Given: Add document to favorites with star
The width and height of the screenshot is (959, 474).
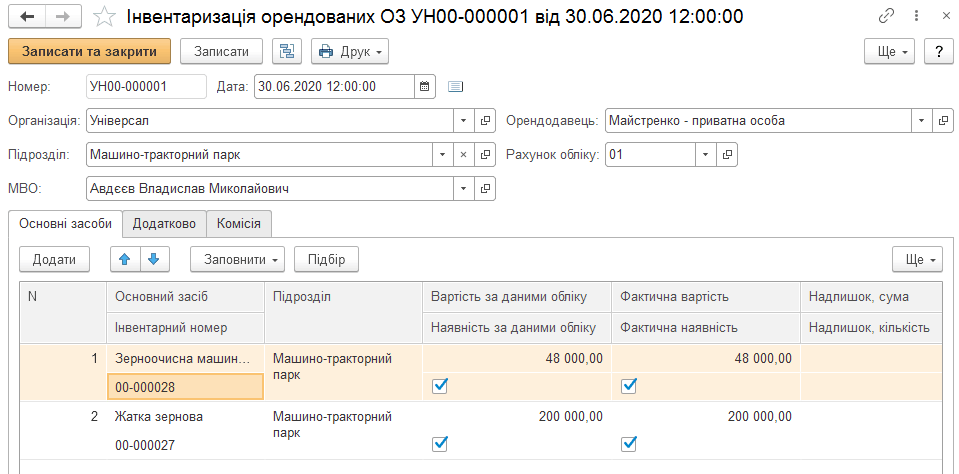Looking at the screenshot, I should tap(104, 17).
